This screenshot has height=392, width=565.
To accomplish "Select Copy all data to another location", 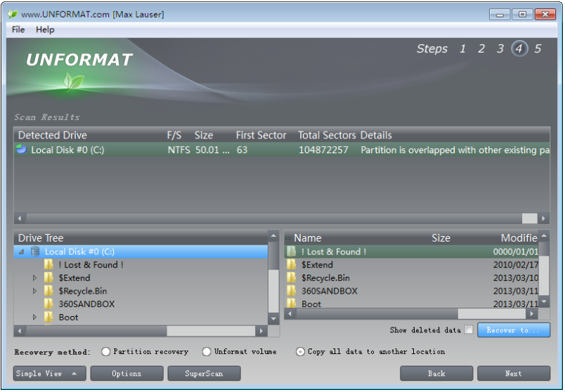I will point(300,352).
